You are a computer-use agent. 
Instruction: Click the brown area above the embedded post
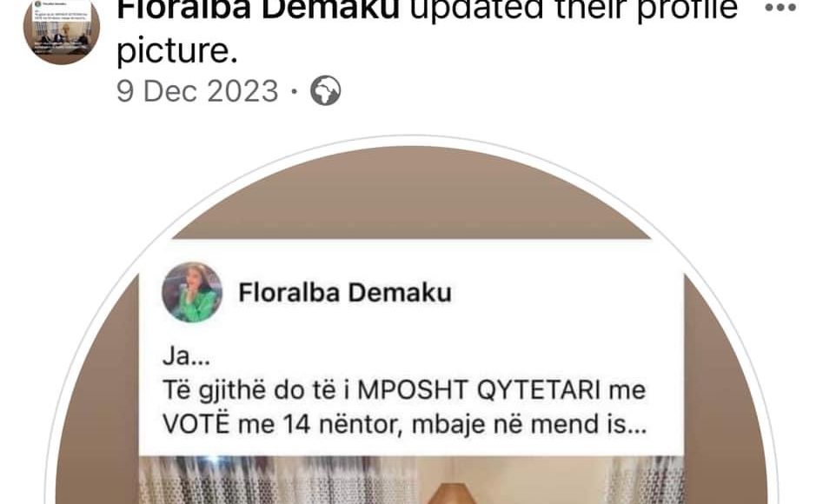pyautogui.click(x=412, y=195)
